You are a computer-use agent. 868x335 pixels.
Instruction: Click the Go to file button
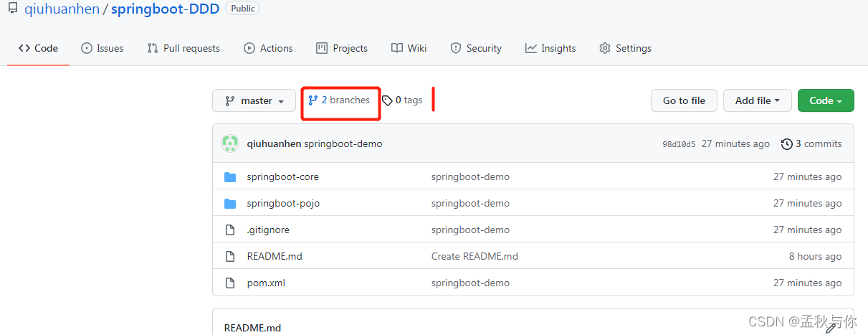(684, 100)
